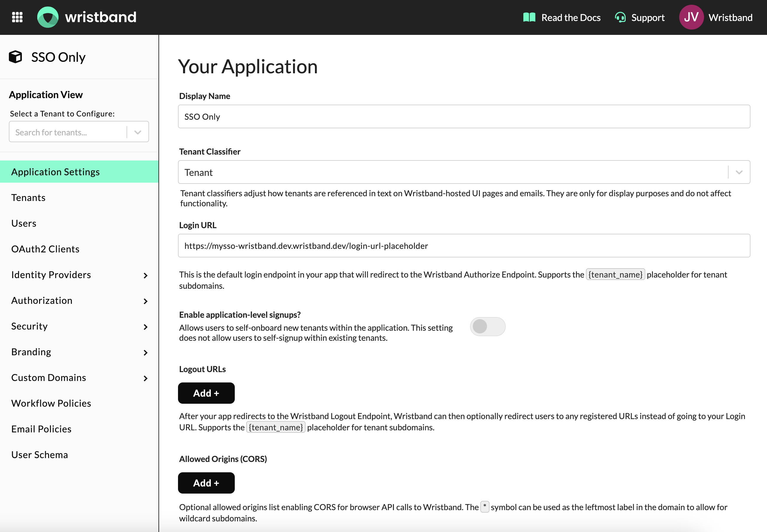Expand Custom Domains submenu arrow
Screen dimensions: 767x532
coord(145,378)
